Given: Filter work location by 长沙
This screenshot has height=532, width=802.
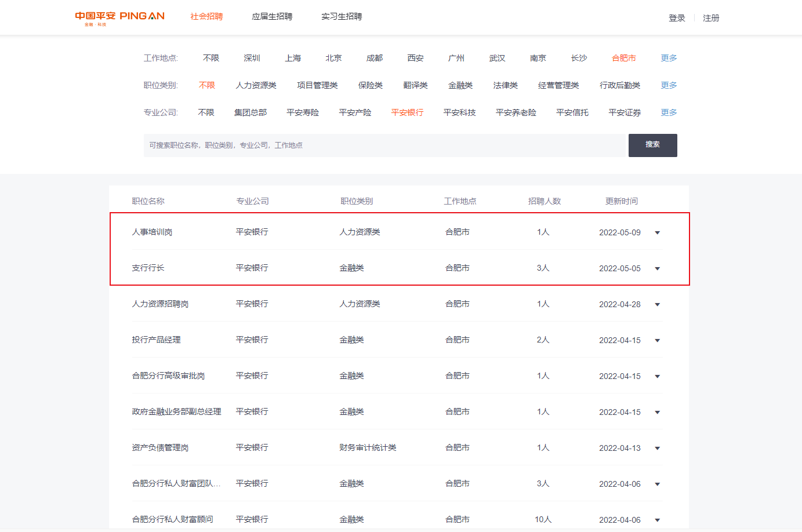Looking at the screenshot, I should [x=579, y=58].
